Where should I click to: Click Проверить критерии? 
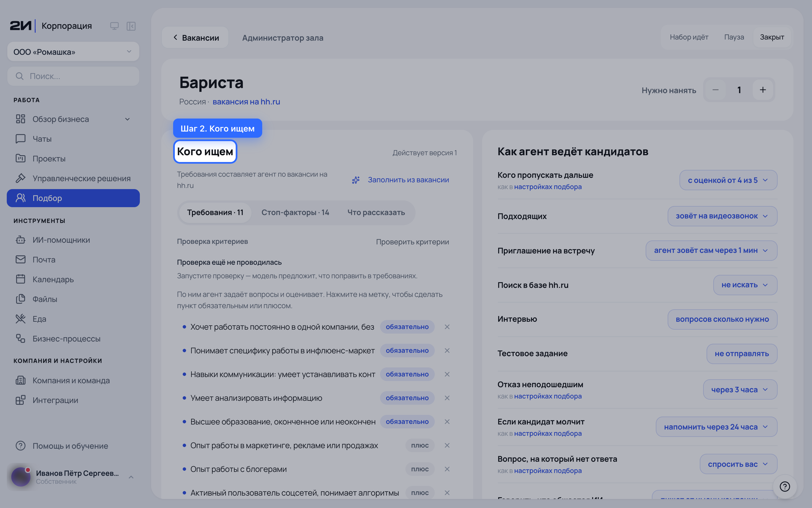pos(412,242)
